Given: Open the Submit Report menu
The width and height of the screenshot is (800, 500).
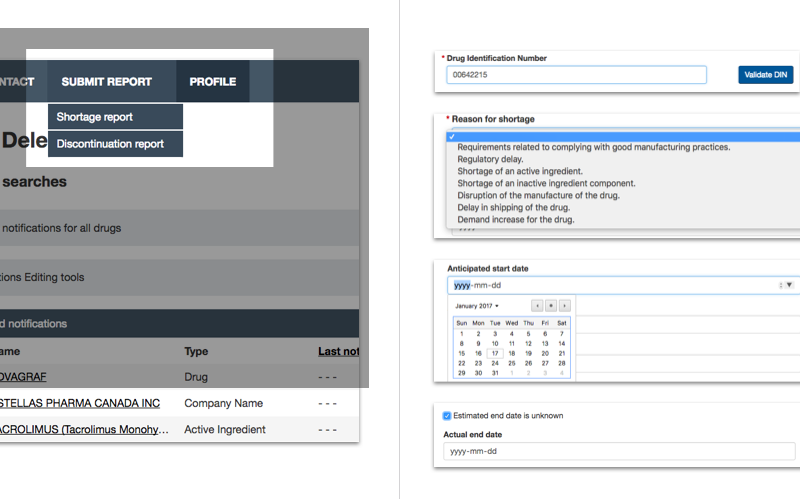Looking at the screenshot, I should [x=107, y=82].
